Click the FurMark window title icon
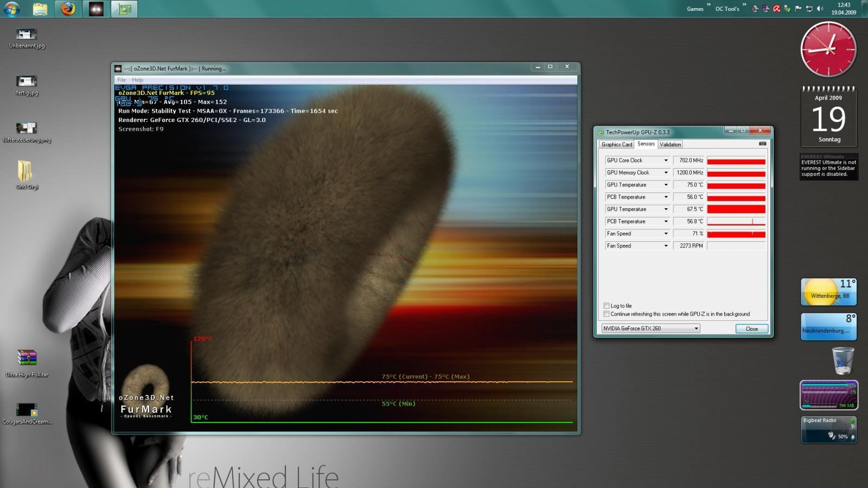 118,68
